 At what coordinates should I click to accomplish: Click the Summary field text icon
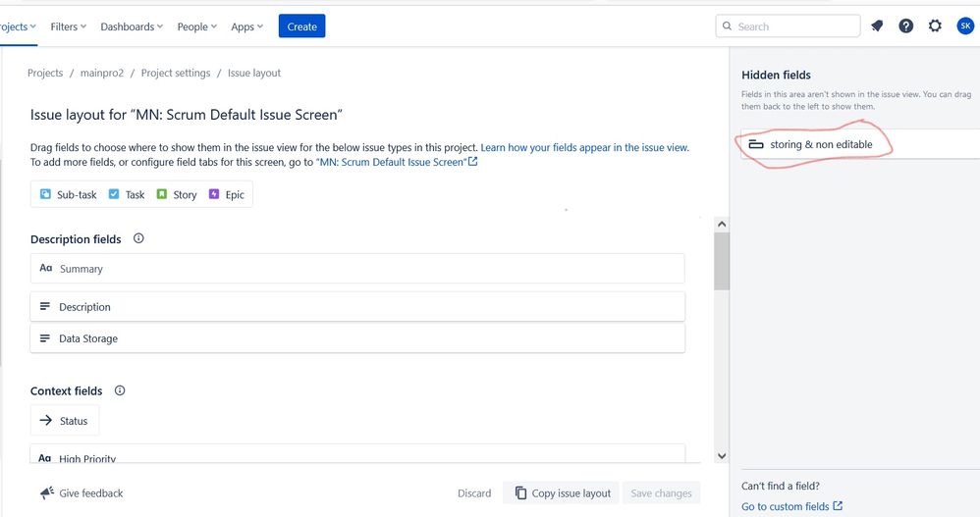click(45, 268)
